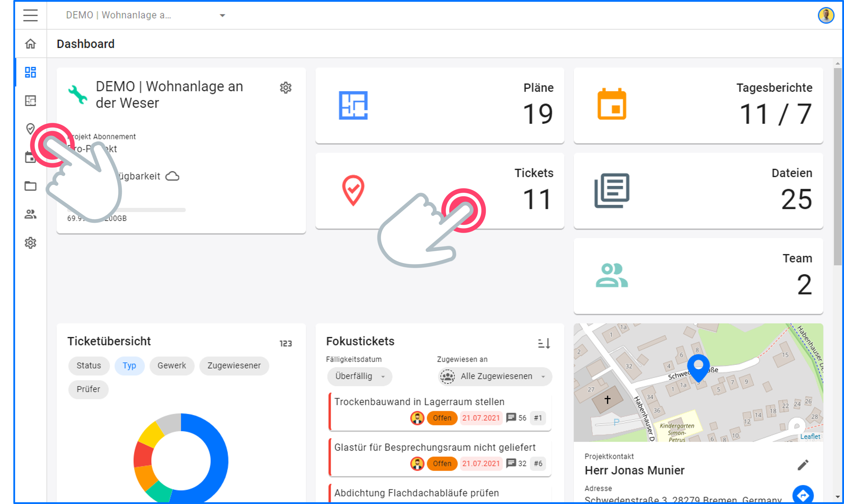Click the sort icon in Fokustickets
Image resolution: width=844 pixels, height=504 pixels.
pyautogui.click(x=544, y=343)
